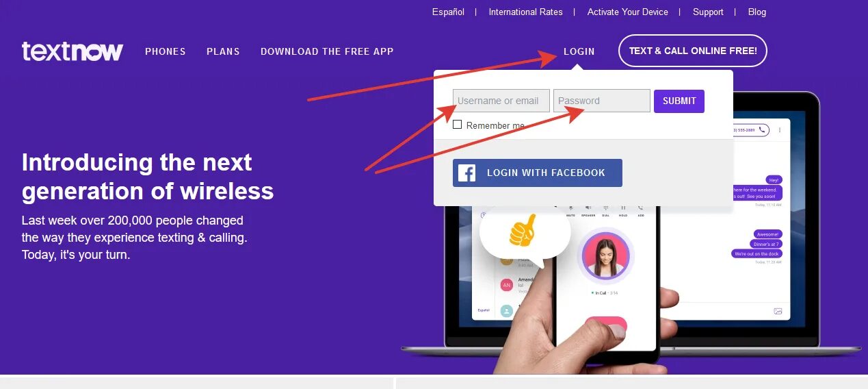Click the phone call icon beside 555-2889
The image size is (868, 389).
click(762, 129)
